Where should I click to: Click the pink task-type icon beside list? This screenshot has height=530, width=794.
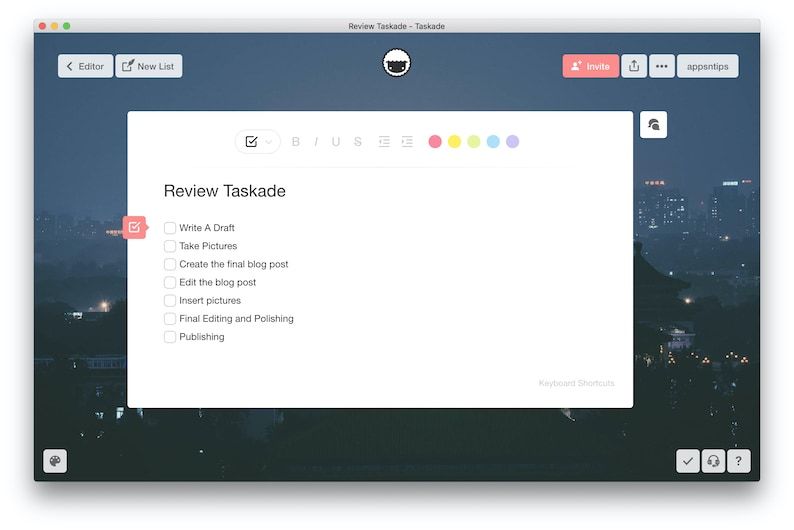click(134, 228)
